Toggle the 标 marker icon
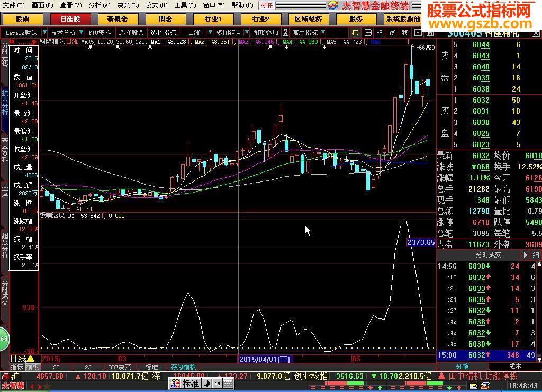 (x=355, y=32)
